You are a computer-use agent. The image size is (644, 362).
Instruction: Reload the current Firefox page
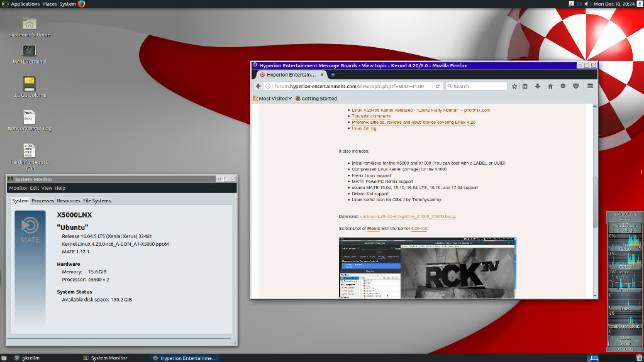[438, 86]
